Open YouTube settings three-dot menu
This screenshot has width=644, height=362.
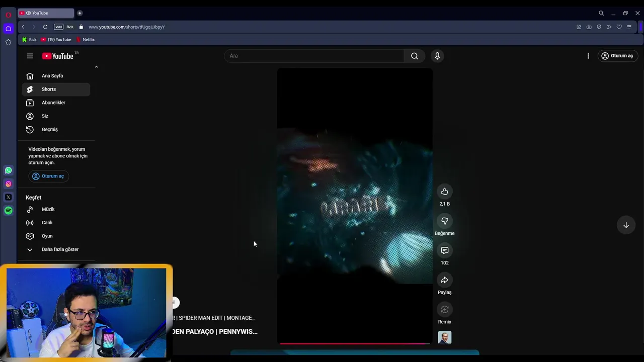coord(588,56)
